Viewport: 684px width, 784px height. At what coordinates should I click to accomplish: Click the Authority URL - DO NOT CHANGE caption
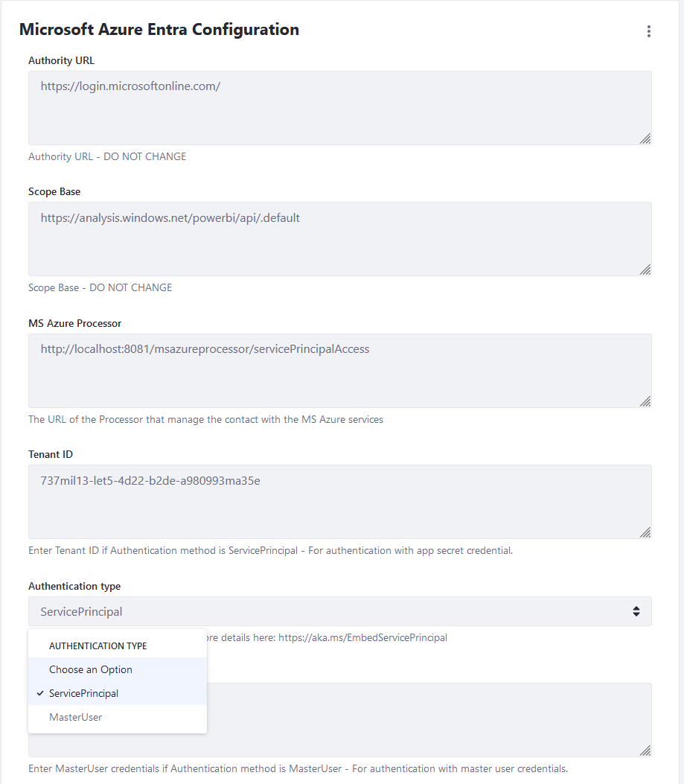point(106,156)
